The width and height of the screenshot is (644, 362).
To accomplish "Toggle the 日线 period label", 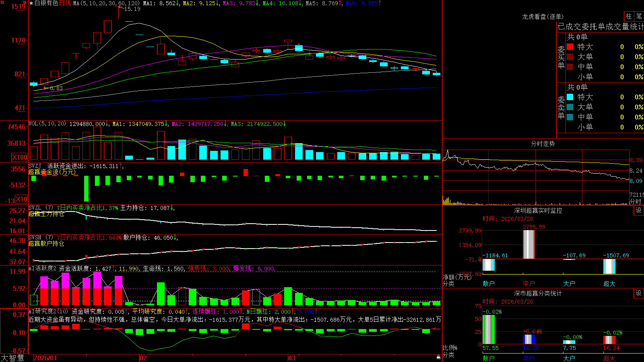I will pyautogui.click(x=65, y=3).
